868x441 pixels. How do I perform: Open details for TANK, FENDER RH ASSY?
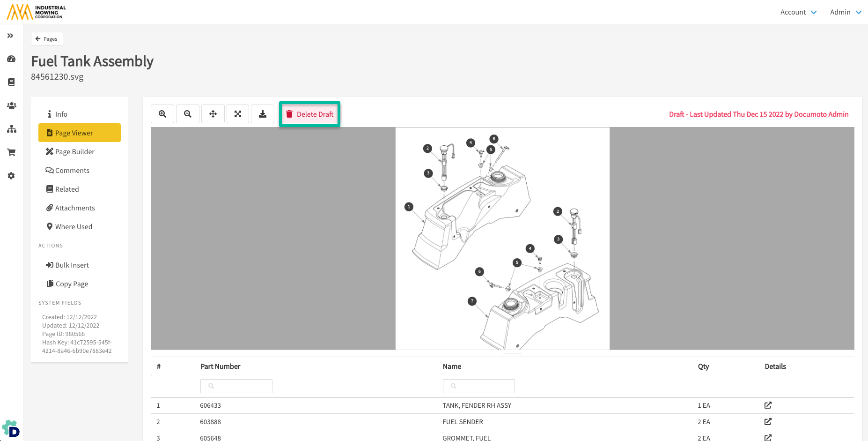click(x=768, y=405)
